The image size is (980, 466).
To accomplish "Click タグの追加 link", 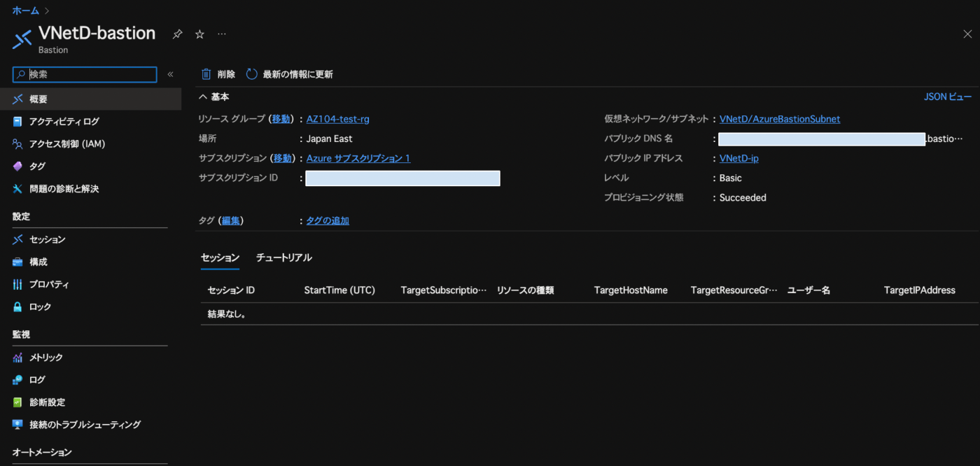I will (x=328, y=220).
